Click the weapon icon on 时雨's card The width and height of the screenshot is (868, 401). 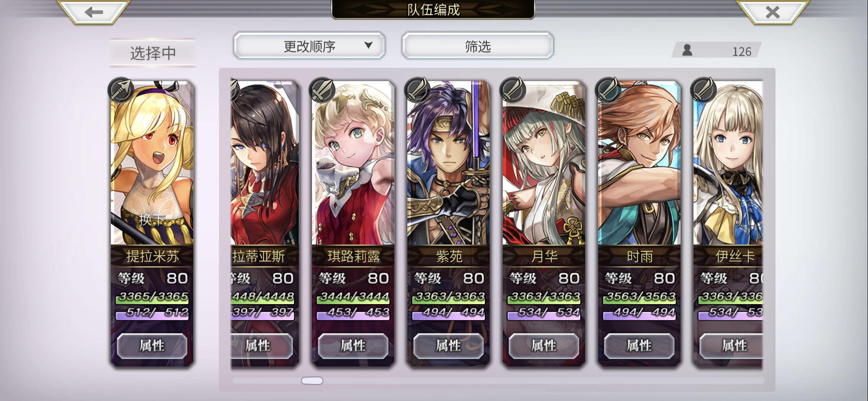pos(608,90)
